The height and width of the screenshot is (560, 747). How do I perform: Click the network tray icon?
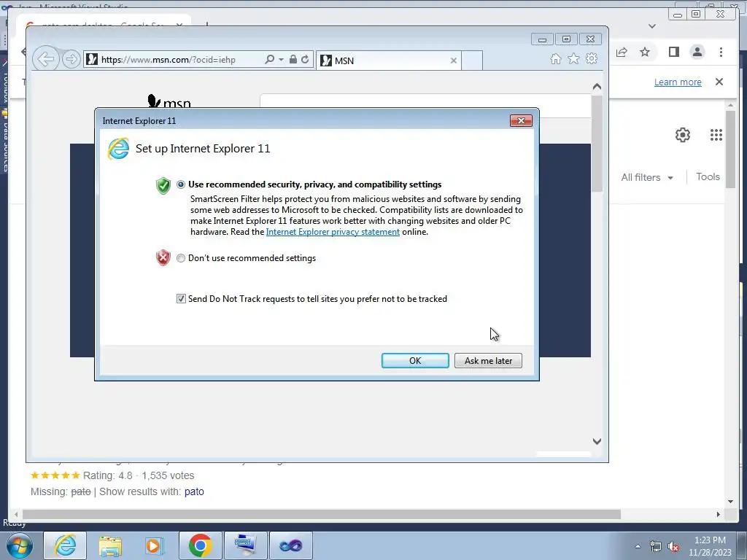[x=656, y=546]
